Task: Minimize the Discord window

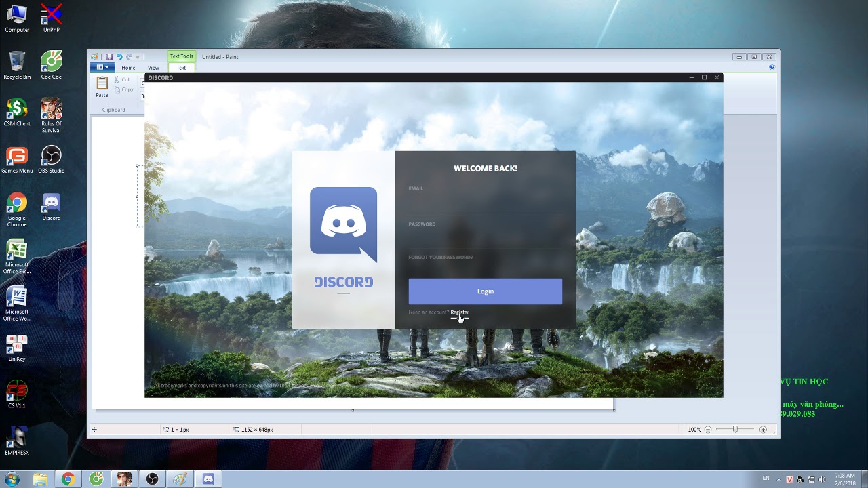Action: pos(691,77)
